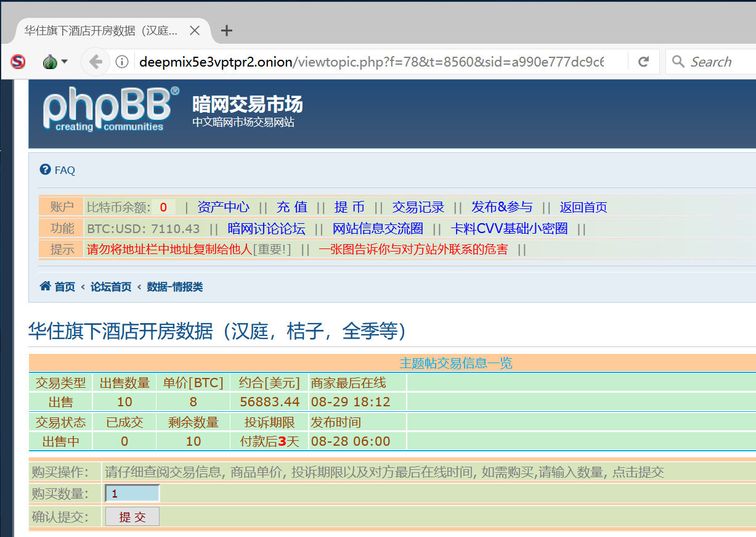Screen dimensions: 756x537
Task: Show site information via the info icon
Action: (x=122, y=62)
